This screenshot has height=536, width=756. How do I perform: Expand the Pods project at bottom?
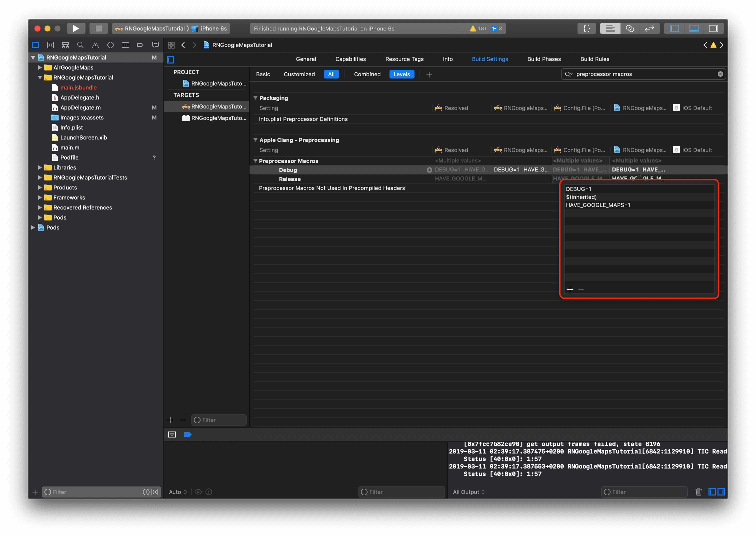pos(33,227)
